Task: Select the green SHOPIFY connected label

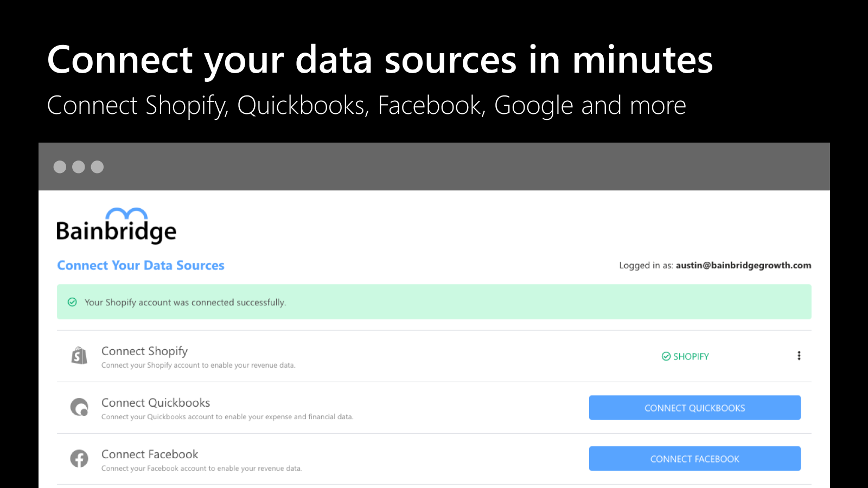Action: [690, 356]
